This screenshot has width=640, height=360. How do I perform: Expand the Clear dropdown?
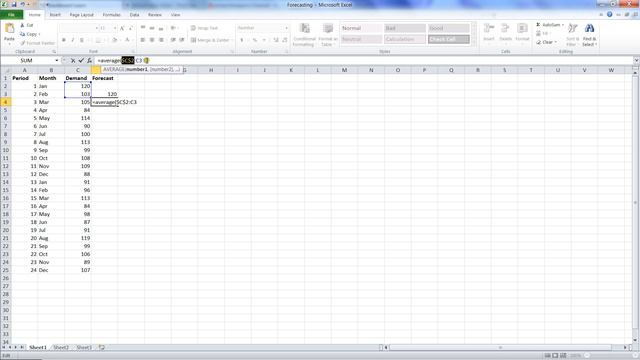coord(556,42)
